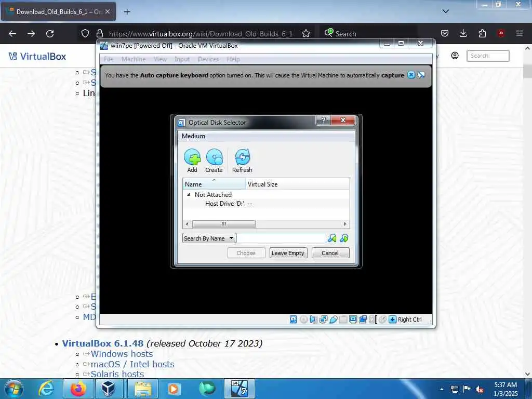Click the Internet Explorer taskbar icon

[x=46, y=389]
